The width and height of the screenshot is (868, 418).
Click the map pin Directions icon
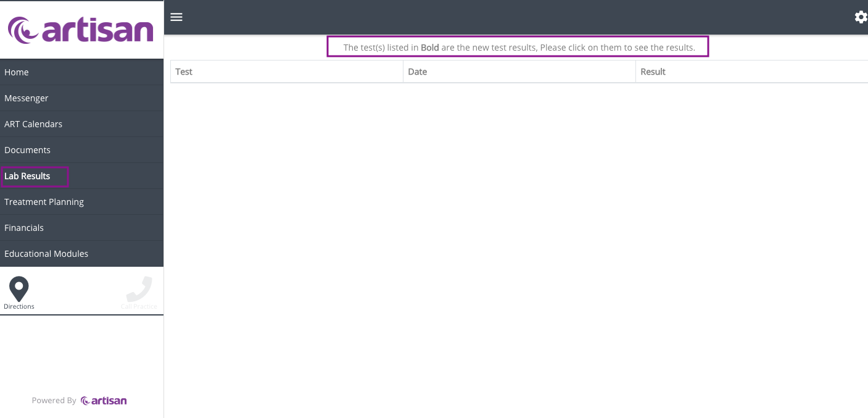19,288
